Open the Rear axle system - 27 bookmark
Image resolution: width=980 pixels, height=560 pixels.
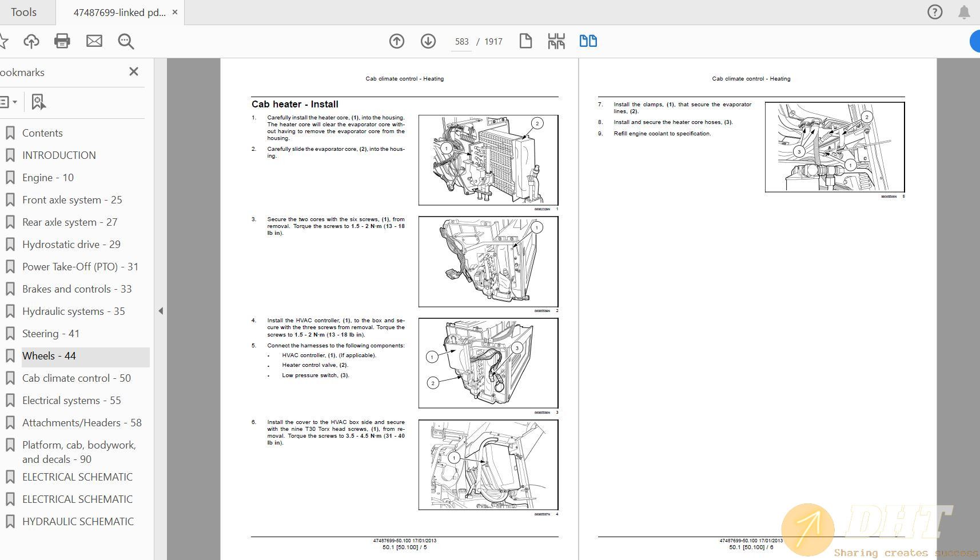[70, 222]
